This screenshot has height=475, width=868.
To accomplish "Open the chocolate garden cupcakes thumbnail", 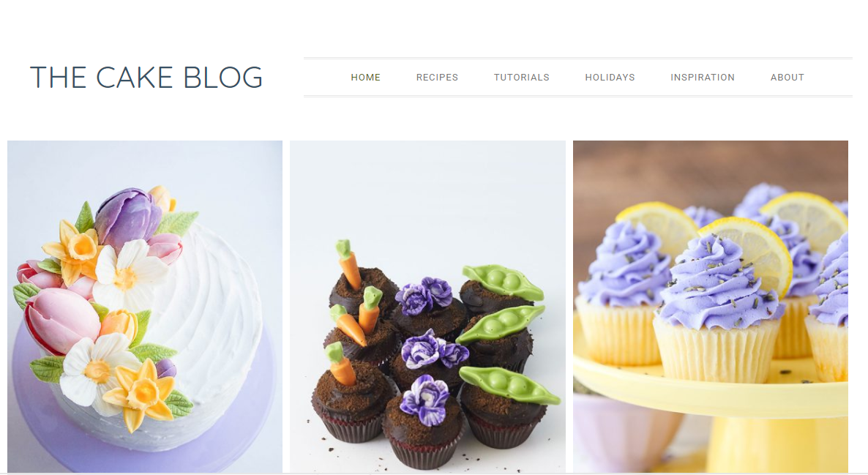I will (x=428, y=307).
